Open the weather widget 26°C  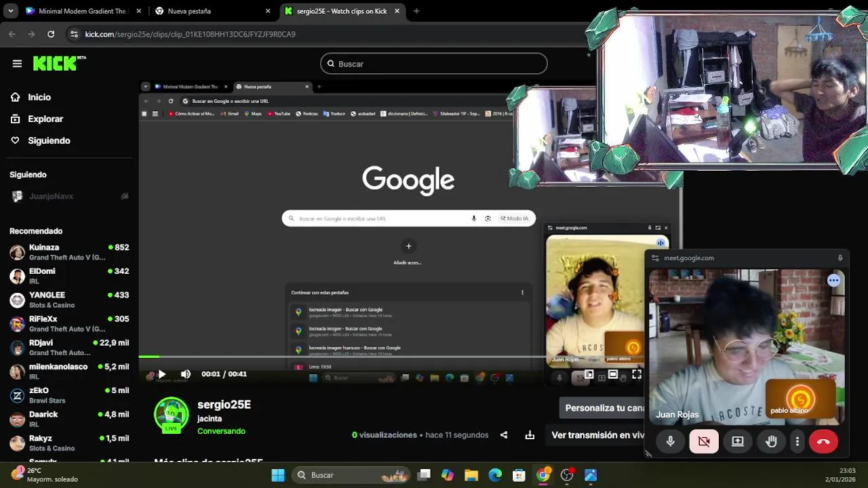pyautogui.click(x=45, y=474)
